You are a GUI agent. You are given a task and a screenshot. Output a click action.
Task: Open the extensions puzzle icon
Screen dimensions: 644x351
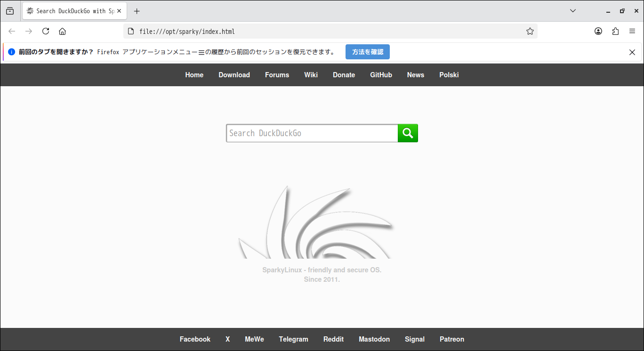tap(615, 31)
